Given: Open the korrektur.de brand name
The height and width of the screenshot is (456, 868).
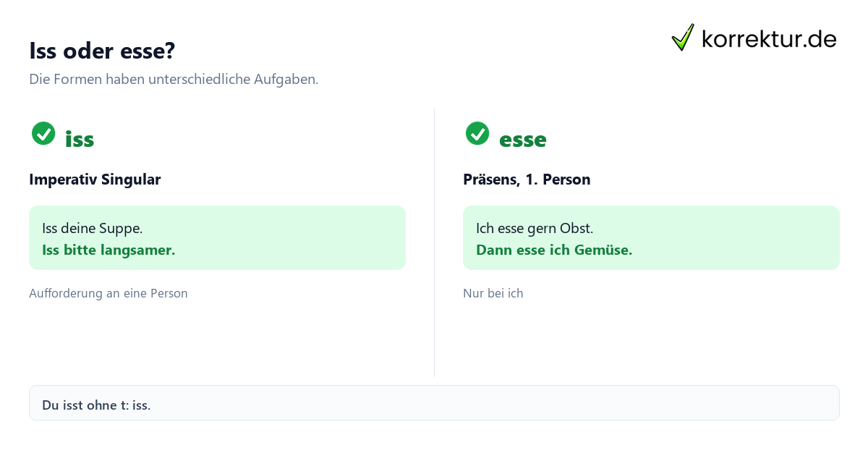Looking at the screenshot, I should point(769,38).
